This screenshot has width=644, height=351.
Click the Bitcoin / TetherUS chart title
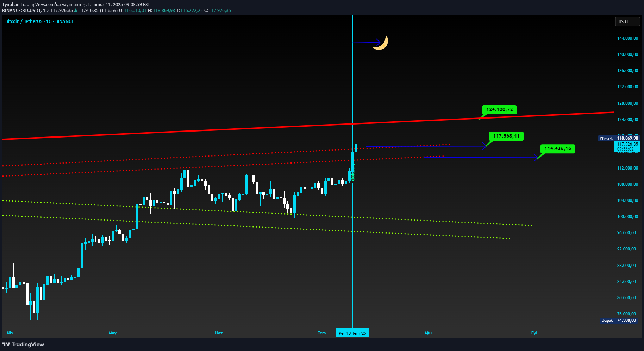[x=39, y=21]
